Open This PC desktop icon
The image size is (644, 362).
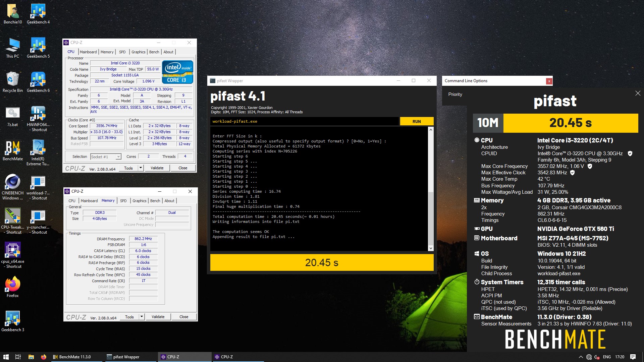point(13,48)
